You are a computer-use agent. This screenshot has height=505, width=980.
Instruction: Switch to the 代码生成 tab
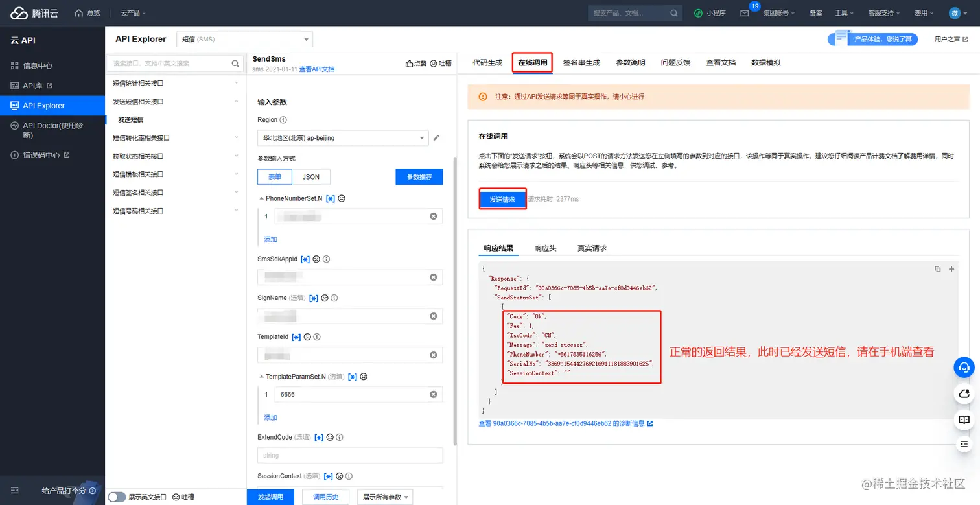click(487, 63)
